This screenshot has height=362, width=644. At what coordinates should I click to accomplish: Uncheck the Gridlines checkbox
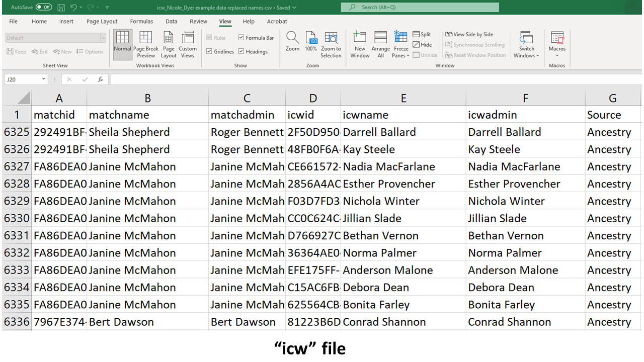click(209, 51)
